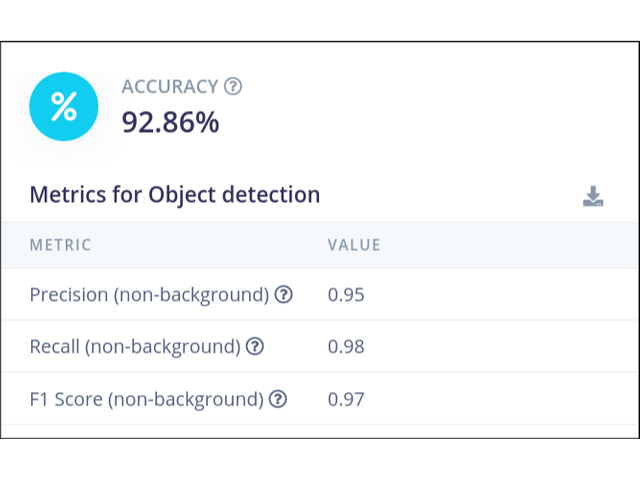Click the blue percent accuracy icon
The image size is (640, 480).
coord(64,106)
